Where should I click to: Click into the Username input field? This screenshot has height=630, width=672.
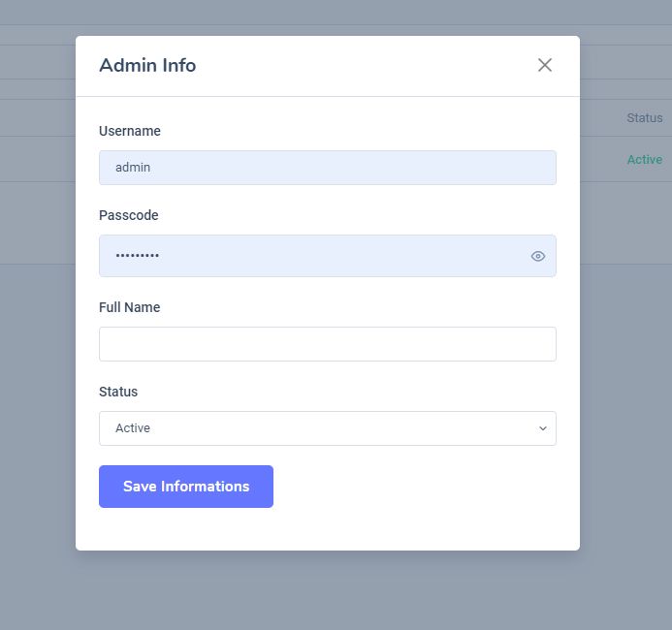tap(327, 168)
